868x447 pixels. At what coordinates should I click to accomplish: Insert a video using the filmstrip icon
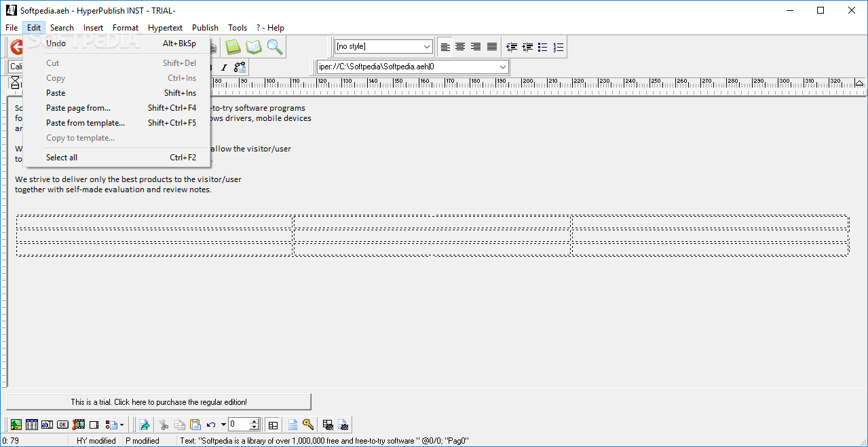79,425
